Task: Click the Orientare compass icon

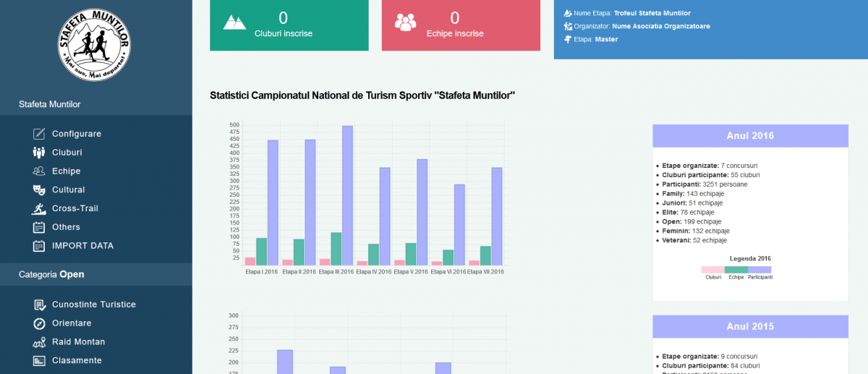Action: pyautogui.click(x=39, y=323)
